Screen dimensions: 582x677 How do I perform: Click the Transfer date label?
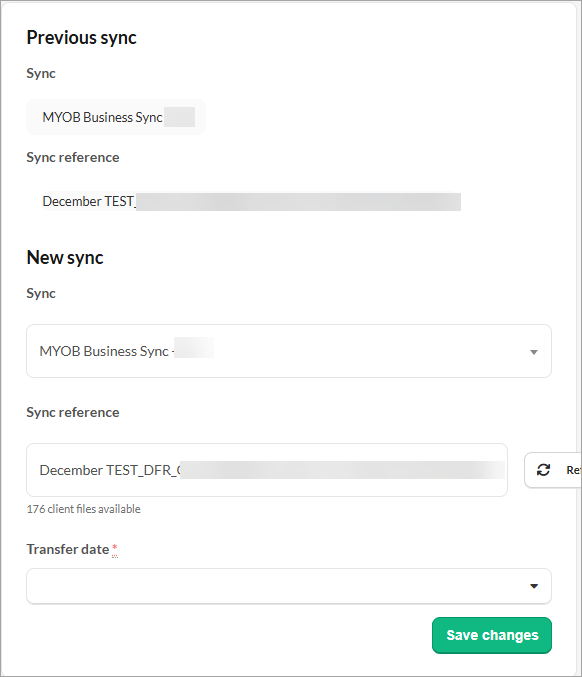[x=67, y=549]
